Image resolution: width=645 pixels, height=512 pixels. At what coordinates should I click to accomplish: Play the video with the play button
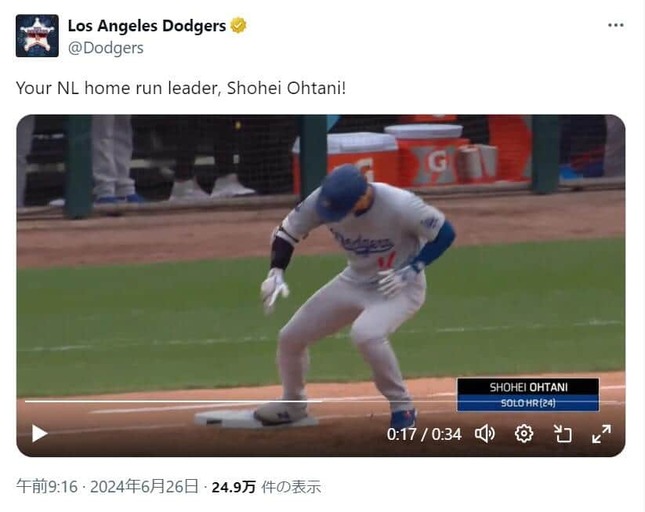[39, 433]
